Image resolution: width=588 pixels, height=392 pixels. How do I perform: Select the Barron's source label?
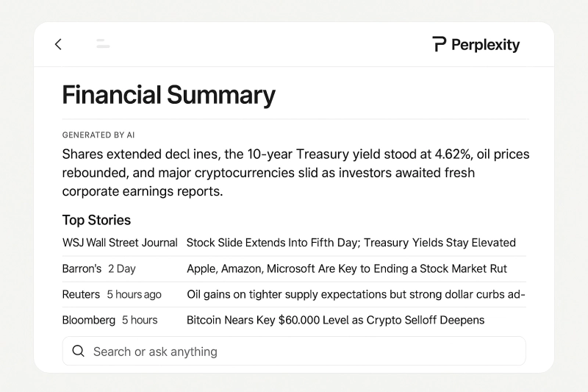[82, 268]
